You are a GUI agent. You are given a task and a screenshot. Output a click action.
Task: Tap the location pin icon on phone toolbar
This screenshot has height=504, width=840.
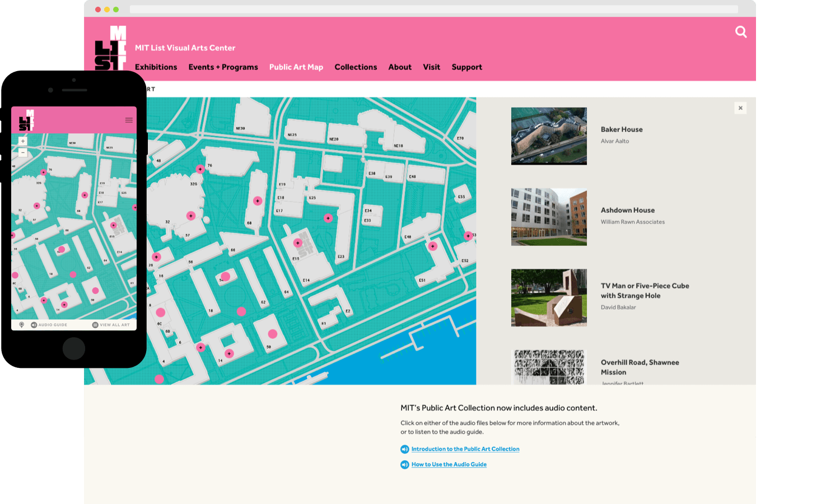point(22,325)
